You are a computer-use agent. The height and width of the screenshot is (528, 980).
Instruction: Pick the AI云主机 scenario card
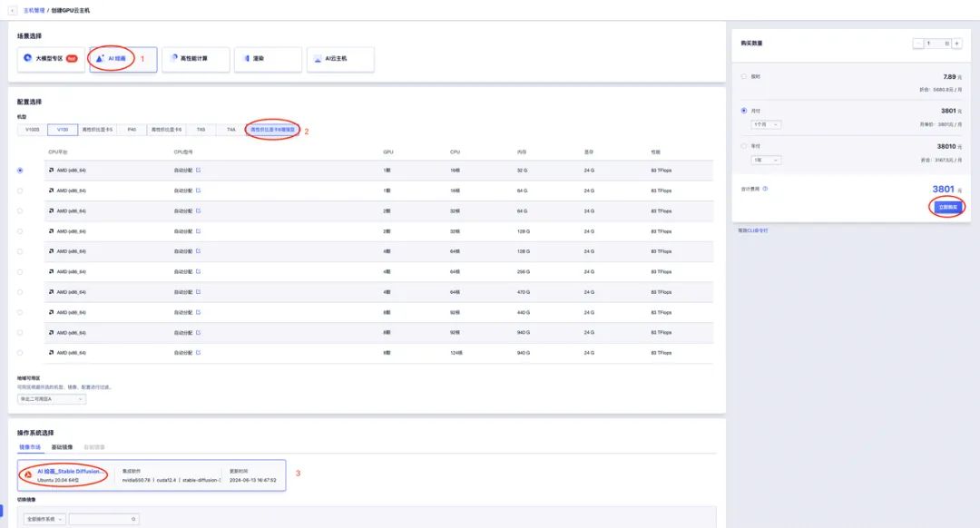click(x=340, y=59)
